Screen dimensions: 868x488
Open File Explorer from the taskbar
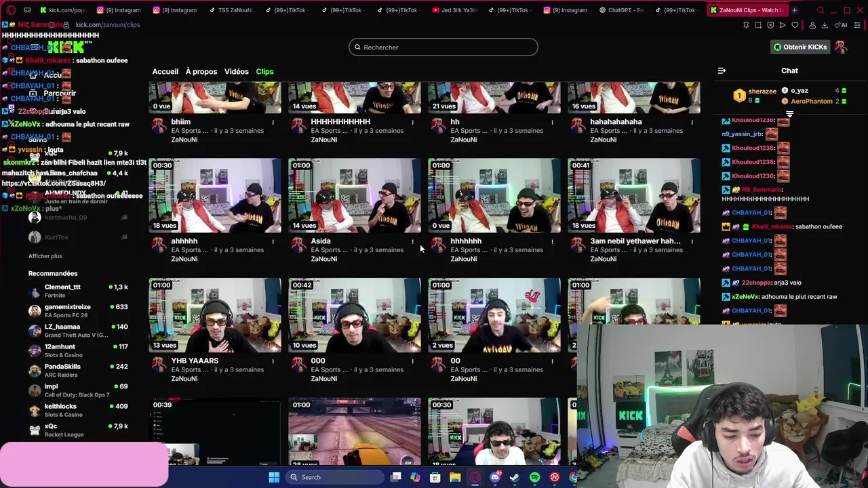pyautogui.click(x=455, y=477)
